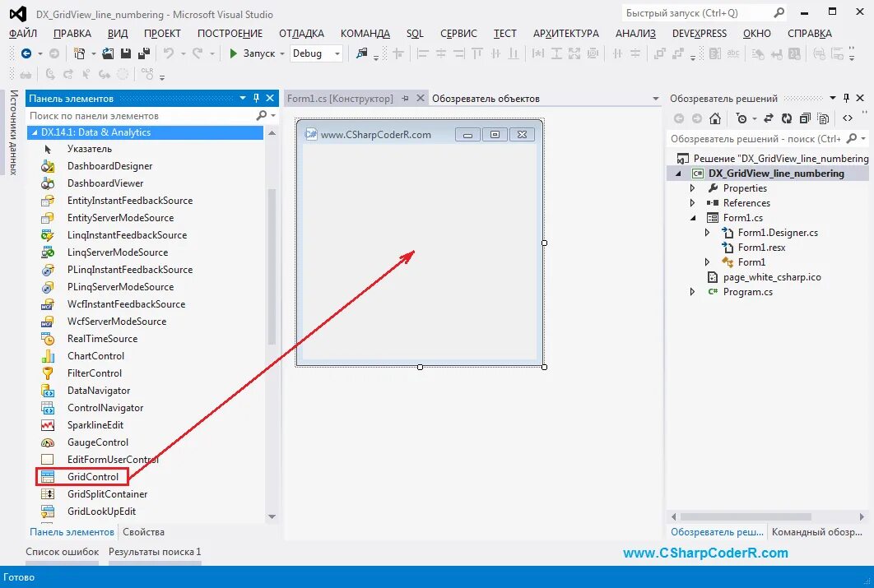Image resolution: width=874 pixels, height=588 pixels.
Task: Click the Solution Explorer horizontal scrollbar
Action: [x=746, y=516]
